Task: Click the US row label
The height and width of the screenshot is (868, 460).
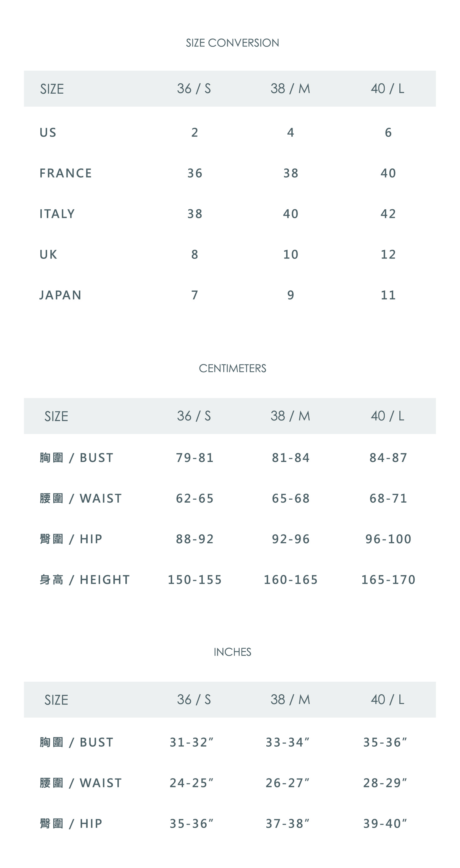Action: coord(48,132)
